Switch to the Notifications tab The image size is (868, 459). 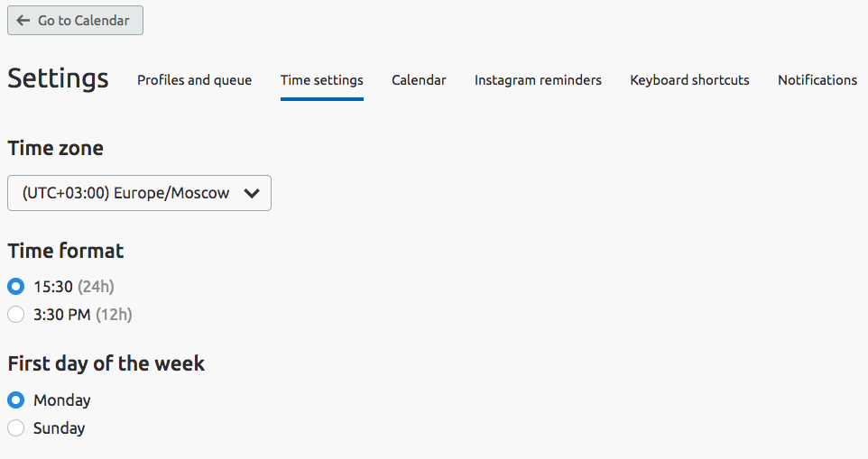pyautogui.click(x=817, y=80)
